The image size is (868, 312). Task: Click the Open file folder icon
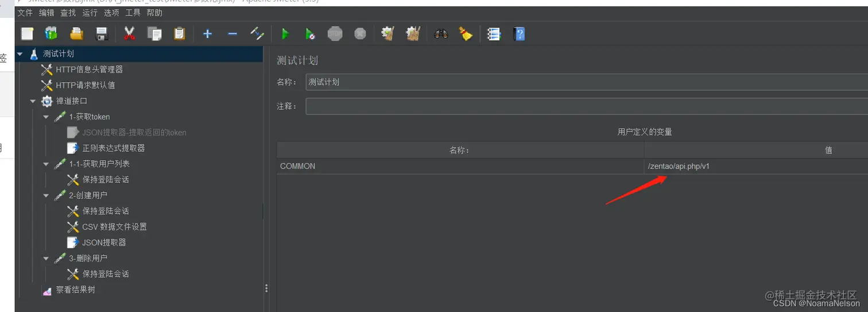coord(76,34)
